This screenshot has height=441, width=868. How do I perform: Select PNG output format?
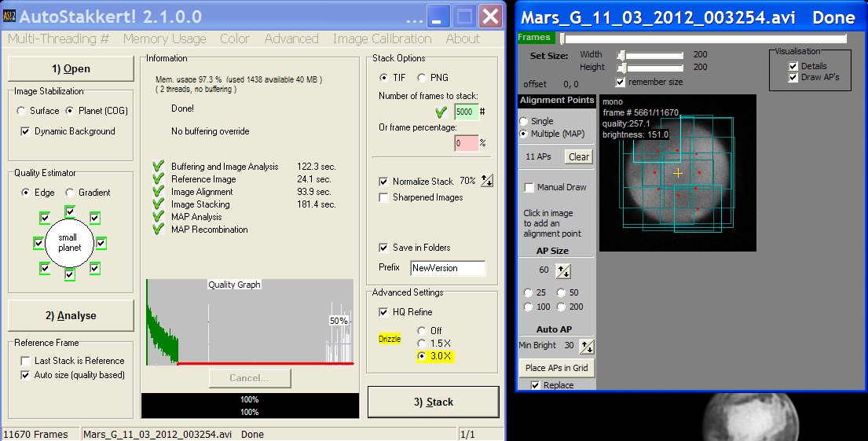(422, 78)
